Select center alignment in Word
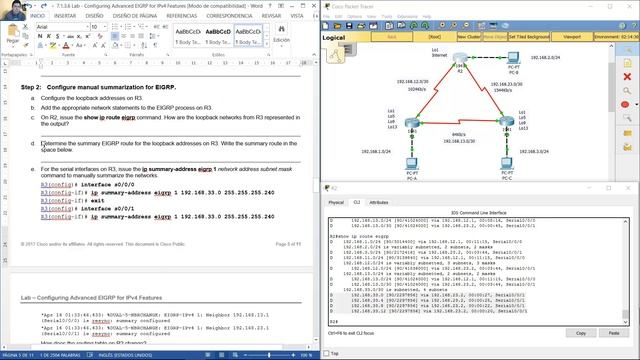Image resolution: width=640 pixels, height=360 pixels. pyautogui.click(x=124, y=36)
